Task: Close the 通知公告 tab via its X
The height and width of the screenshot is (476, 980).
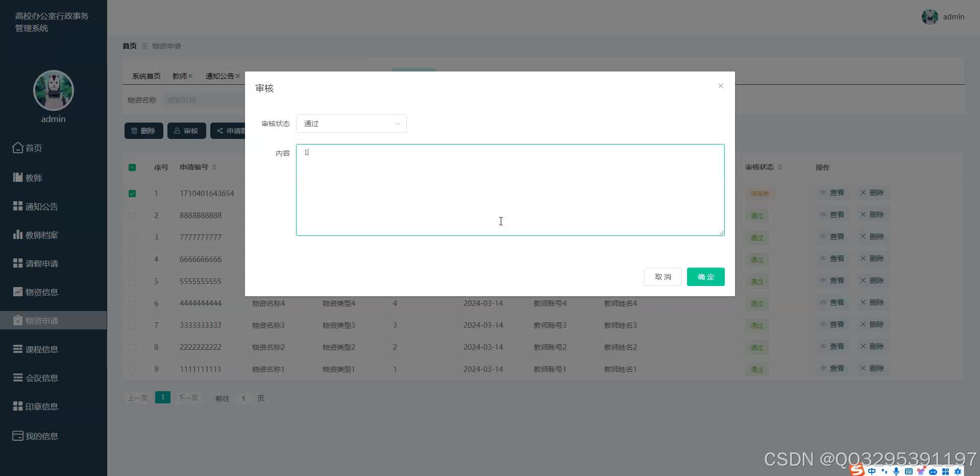Action: 238,76
